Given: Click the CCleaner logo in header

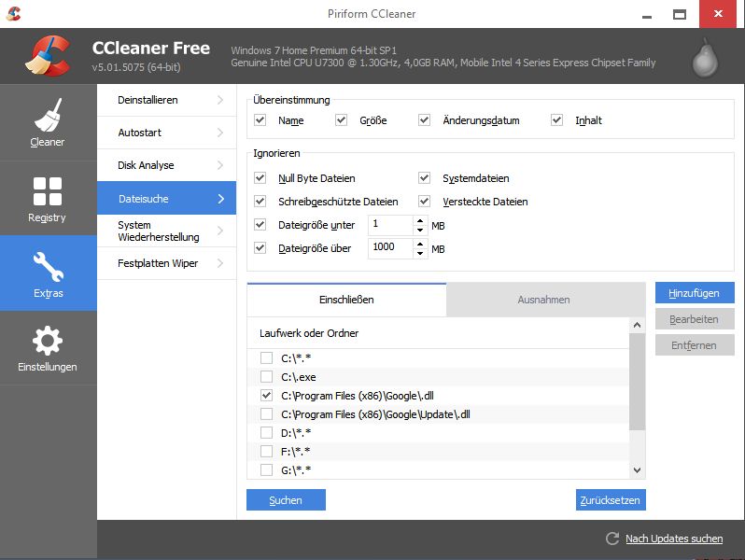Looking at the screenshot, I should tap(48, 55).
